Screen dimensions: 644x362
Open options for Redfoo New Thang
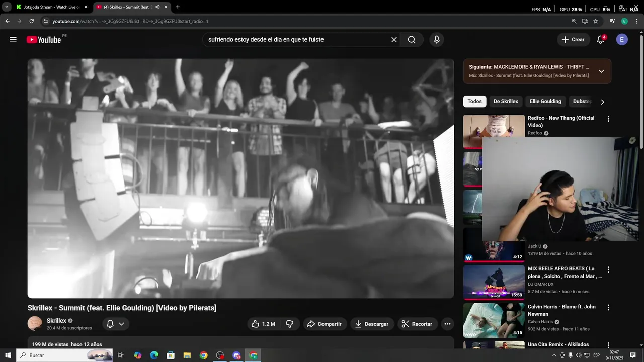608,119
